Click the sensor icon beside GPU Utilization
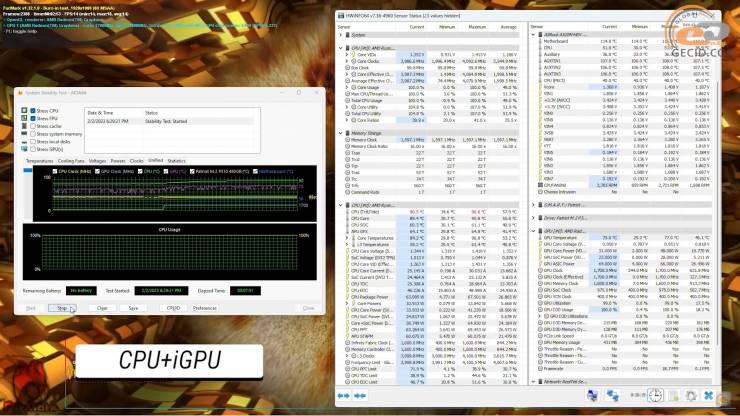Viewport: 740px width, 416px height. point(540,303)
